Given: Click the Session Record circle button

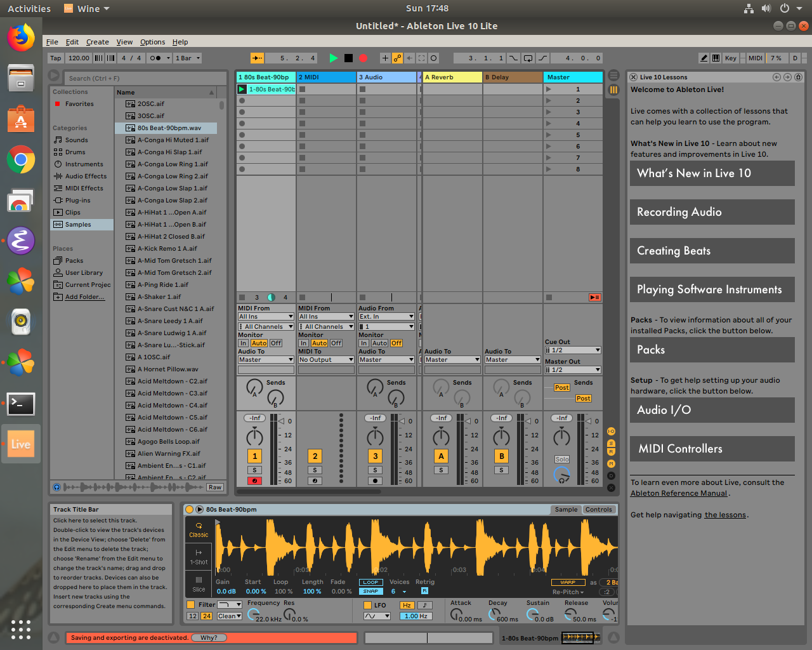Looking at the screenshot, I should click(434, 58).
